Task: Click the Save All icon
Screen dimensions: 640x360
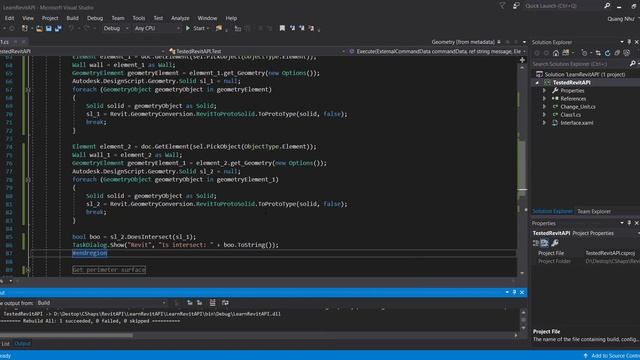Action: 58,29
